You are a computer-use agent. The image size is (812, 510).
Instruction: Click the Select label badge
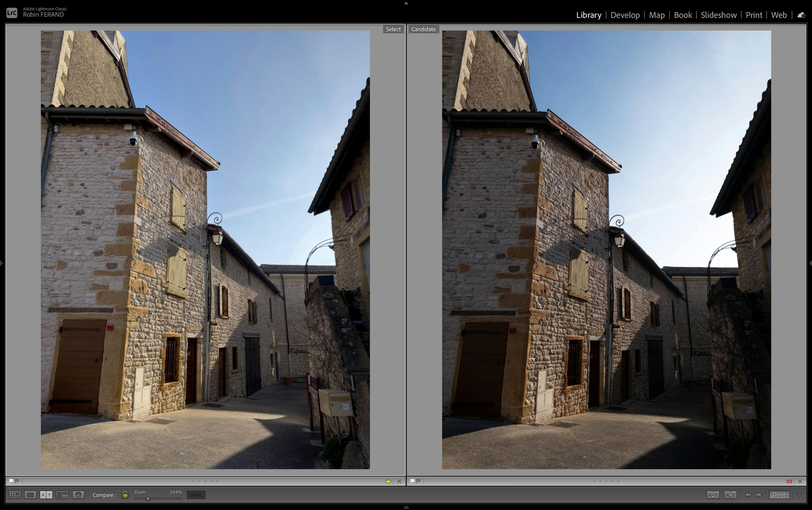pos(393,29)
